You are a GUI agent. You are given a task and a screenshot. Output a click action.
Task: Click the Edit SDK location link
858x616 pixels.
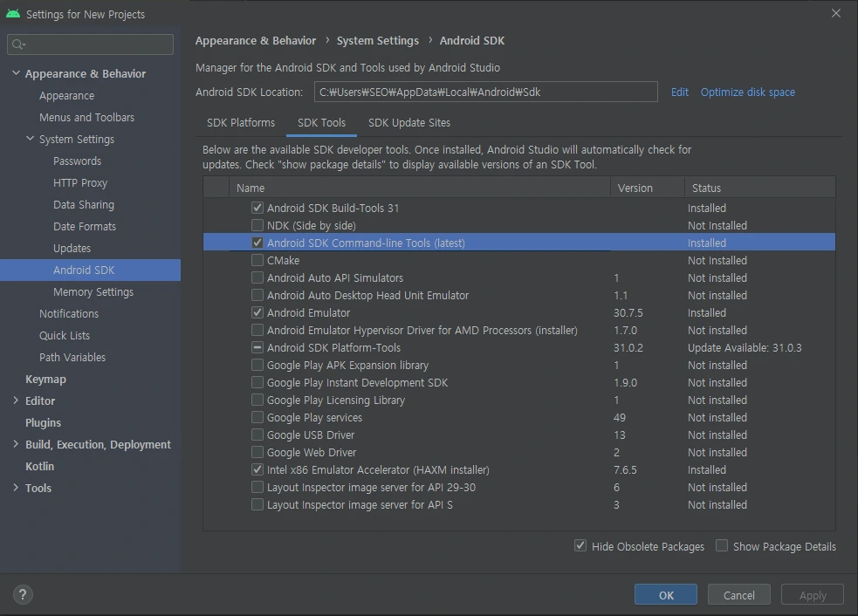[x=680, y=92]
